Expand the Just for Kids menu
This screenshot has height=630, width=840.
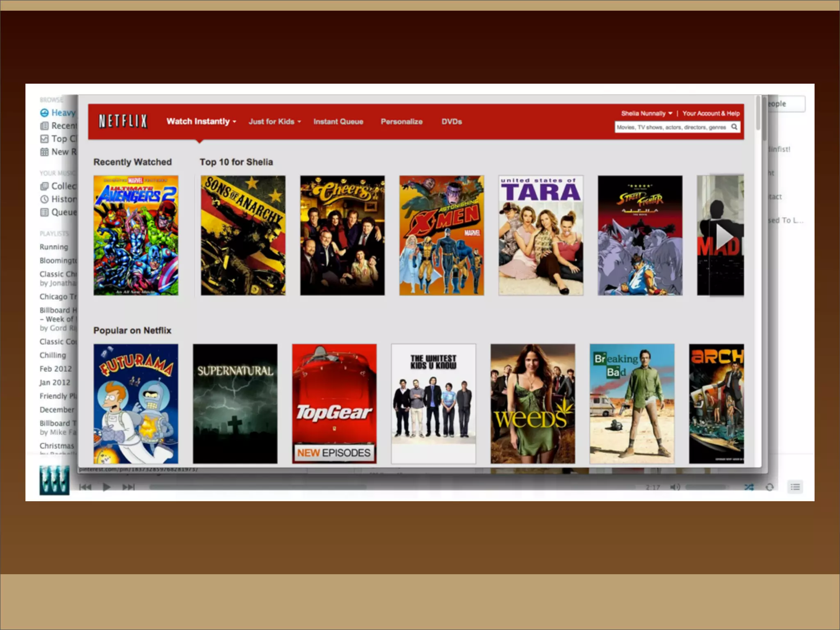[274, 121]
